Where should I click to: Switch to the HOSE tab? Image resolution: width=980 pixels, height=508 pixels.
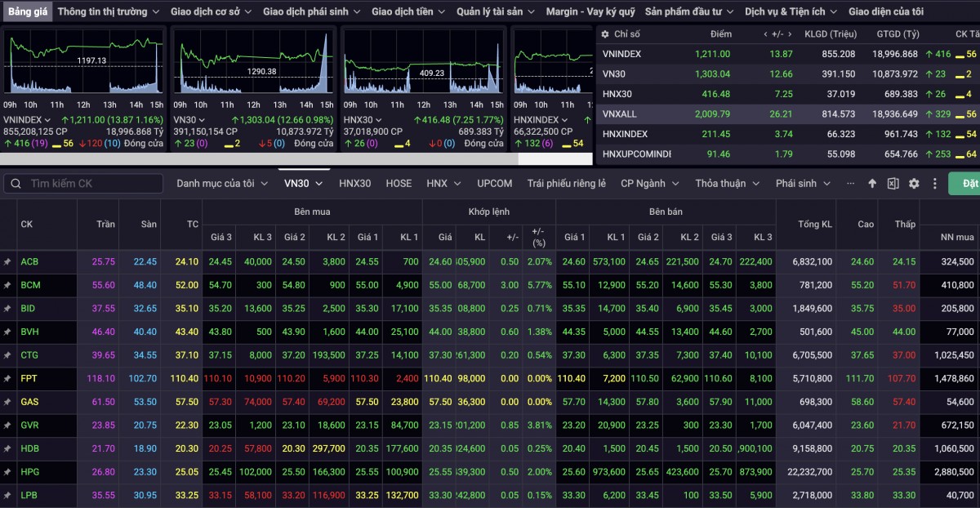click(x=399, y=184)
